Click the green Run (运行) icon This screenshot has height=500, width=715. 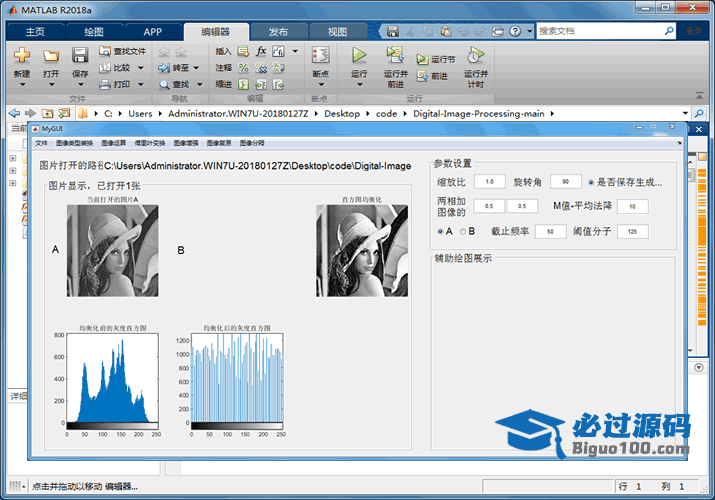tap(359, 56)
